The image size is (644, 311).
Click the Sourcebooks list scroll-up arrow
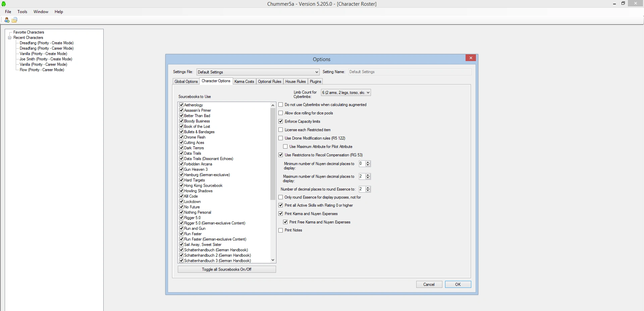click(273, 105)
